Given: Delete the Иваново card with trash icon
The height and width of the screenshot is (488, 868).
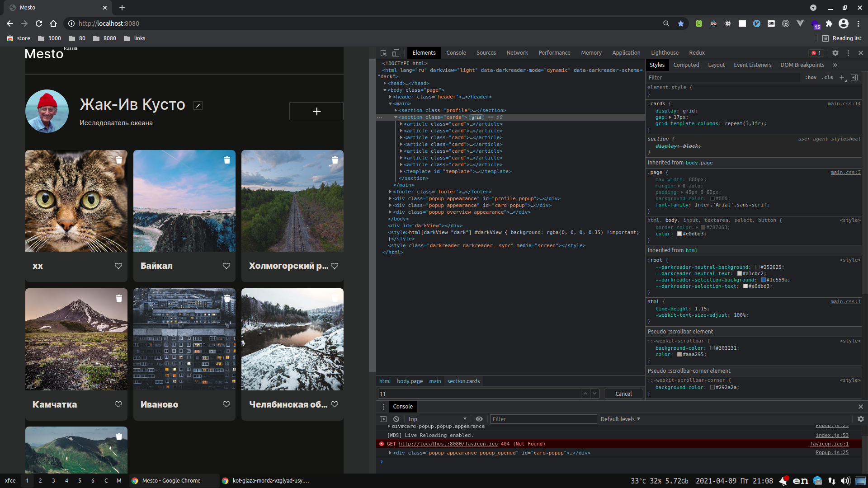Looking at the screenshot, I should 227,298.
